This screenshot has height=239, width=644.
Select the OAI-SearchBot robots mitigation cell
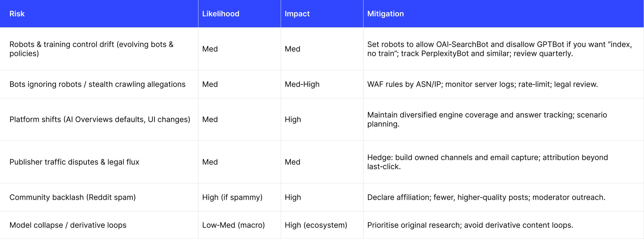pyautogui.click(x=499, y=49)
